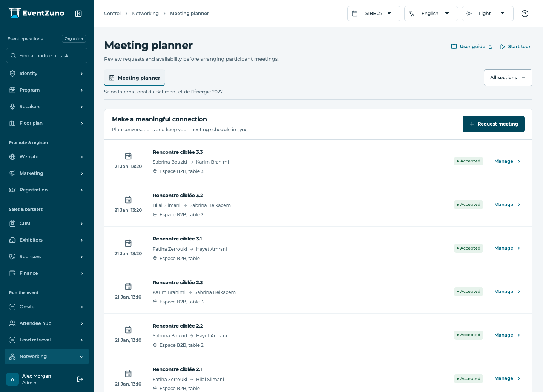The width and height of the screenshot is (543, 392).
Task: Collapse the Networking sidebar section
Action: tap(47, 357)
